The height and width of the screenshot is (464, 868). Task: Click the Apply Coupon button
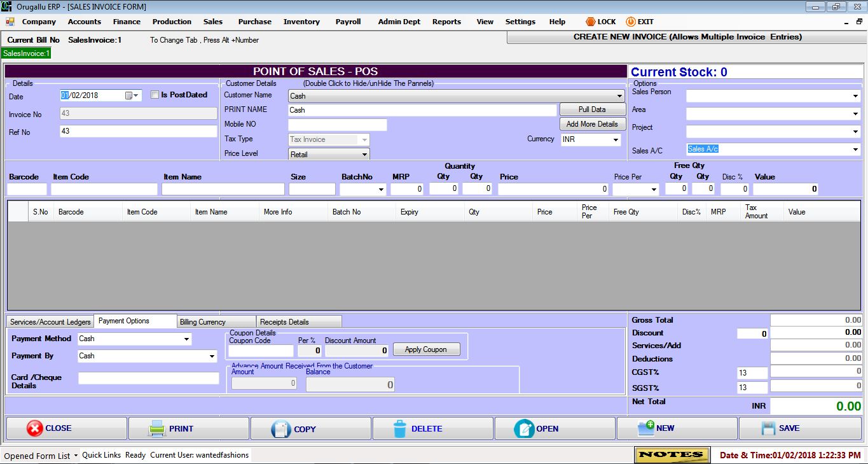point(426,349)
